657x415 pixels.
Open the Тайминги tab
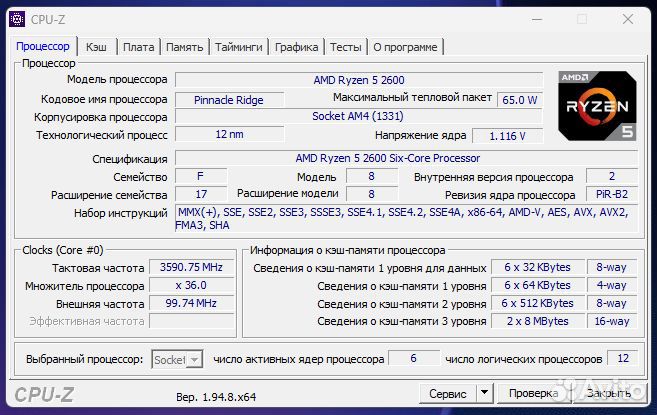[239, 47]
